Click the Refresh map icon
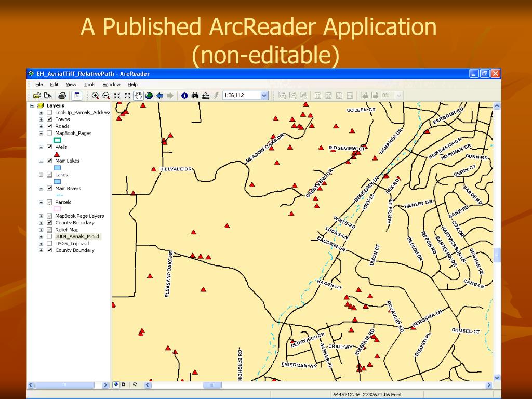532x399 pixels. tap(135, 385)
